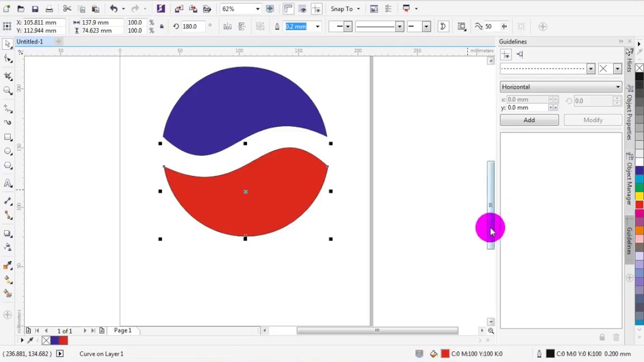Select the Zoom tool

[x=8, y=90]
